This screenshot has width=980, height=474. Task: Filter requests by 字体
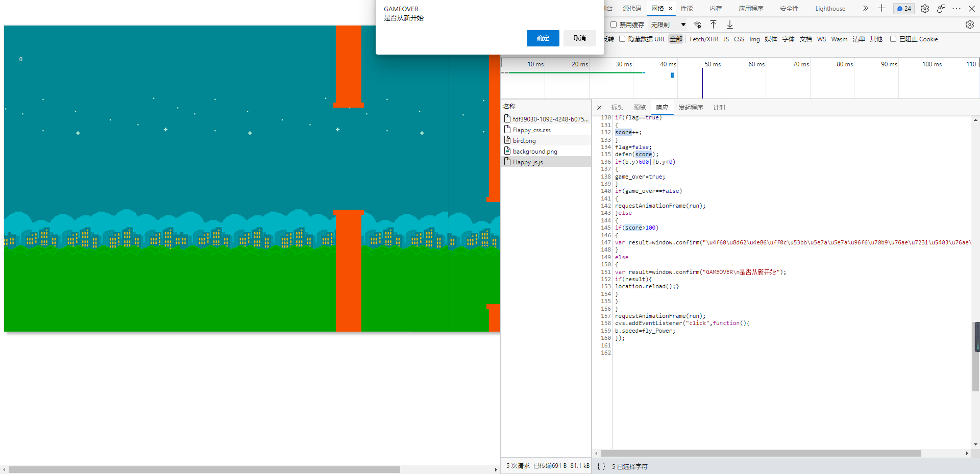(789, 39)
